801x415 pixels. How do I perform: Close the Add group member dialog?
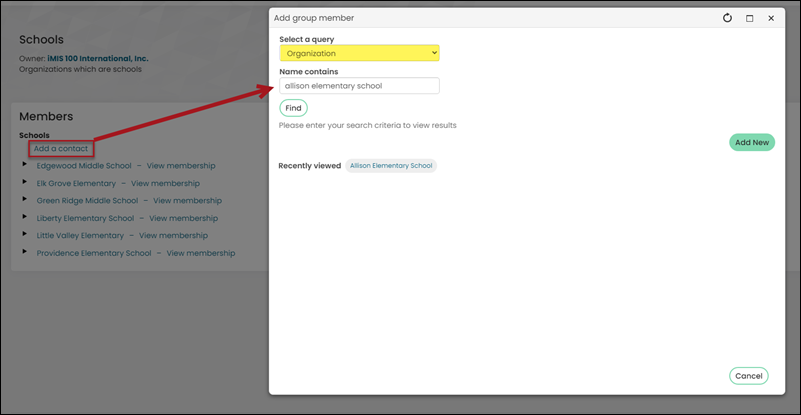(771, 18)
